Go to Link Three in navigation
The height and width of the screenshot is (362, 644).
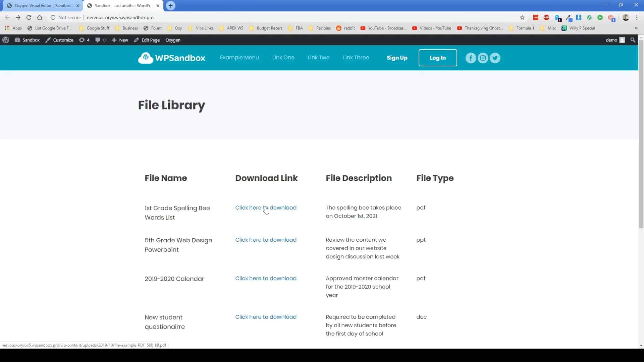[356, 58]
